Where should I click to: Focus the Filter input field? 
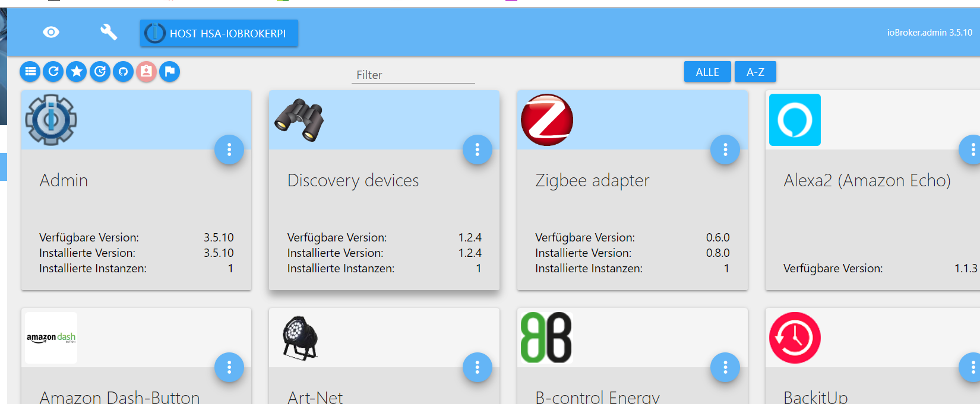click(x=413, y=75)
